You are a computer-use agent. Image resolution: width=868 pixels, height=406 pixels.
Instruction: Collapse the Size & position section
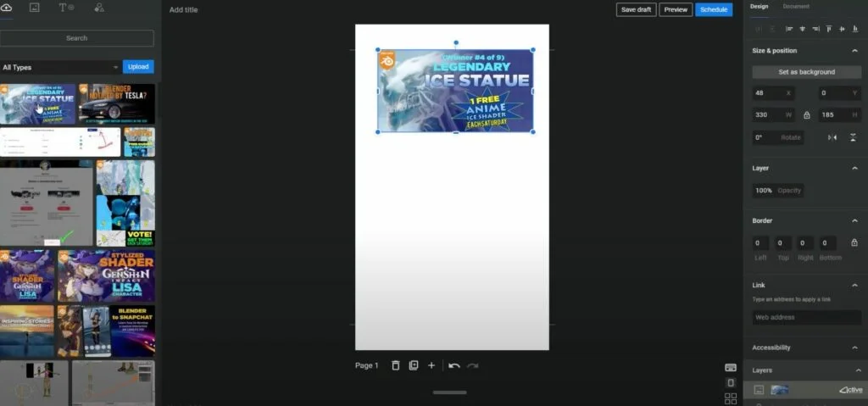click(854, 51)
